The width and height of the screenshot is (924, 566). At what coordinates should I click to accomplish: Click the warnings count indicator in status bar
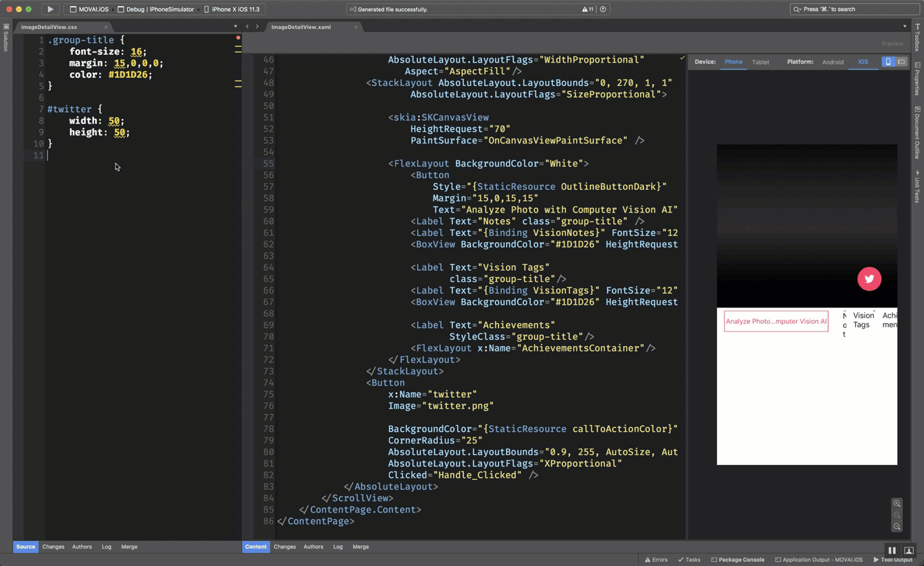(x=588, y=10)
